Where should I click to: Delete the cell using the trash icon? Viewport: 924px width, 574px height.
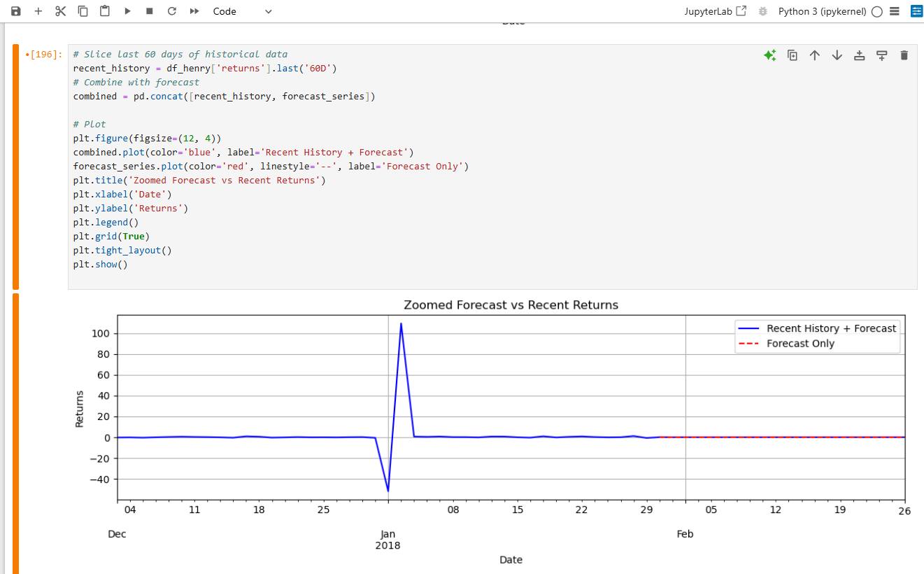point(904,55)
